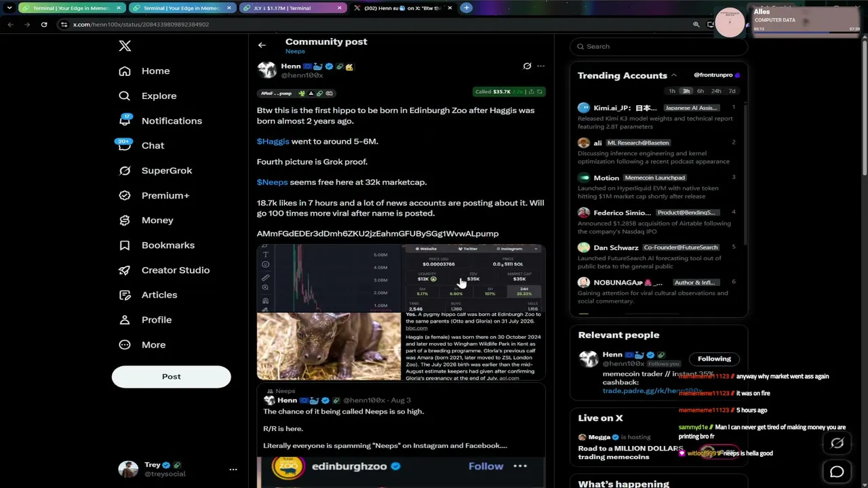Open account menu dots beside Trey

233,469
